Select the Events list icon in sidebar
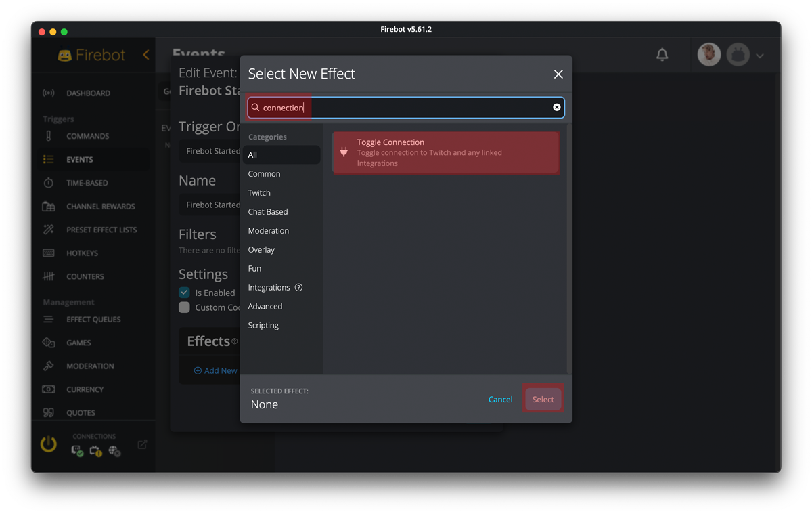The image size is (812, 514). click(x=49, y=160)
